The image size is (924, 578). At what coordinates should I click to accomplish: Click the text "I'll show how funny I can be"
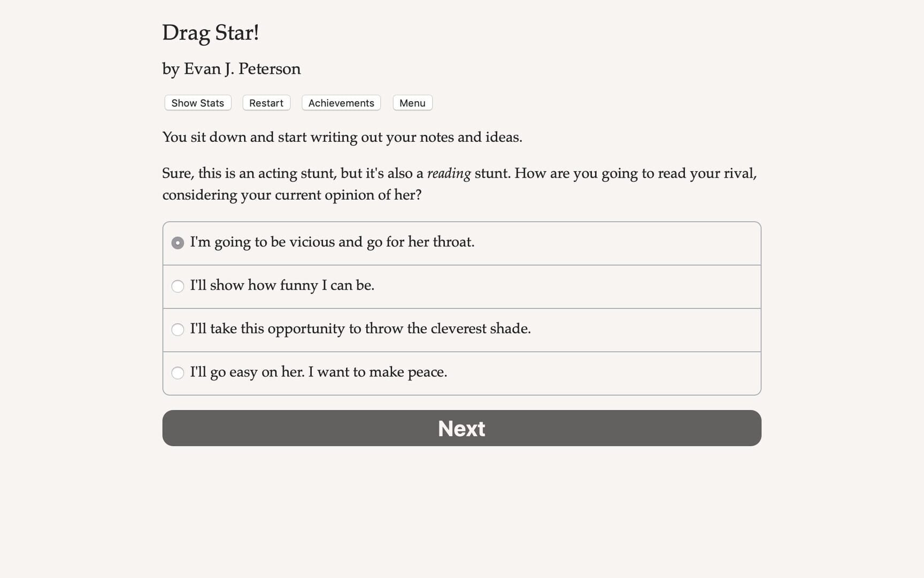[x=282, y=285]
